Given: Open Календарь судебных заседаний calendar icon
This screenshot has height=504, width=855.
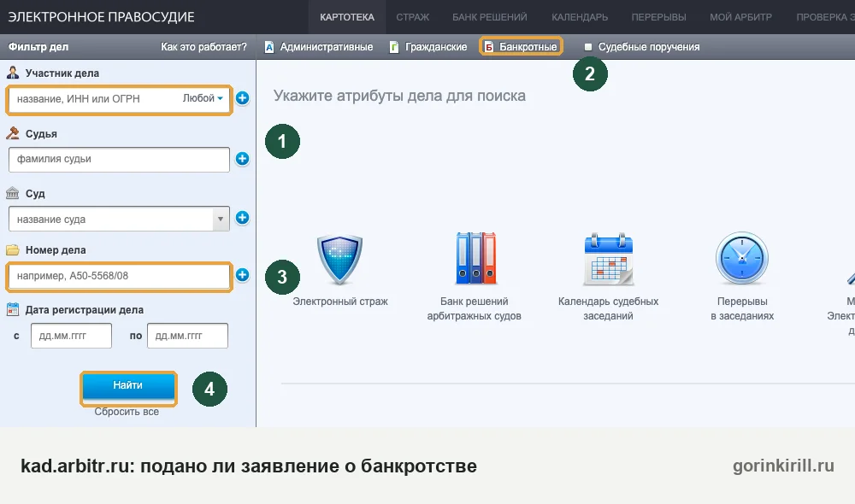Looking at the screenshot, I should (x=609, y=260).
